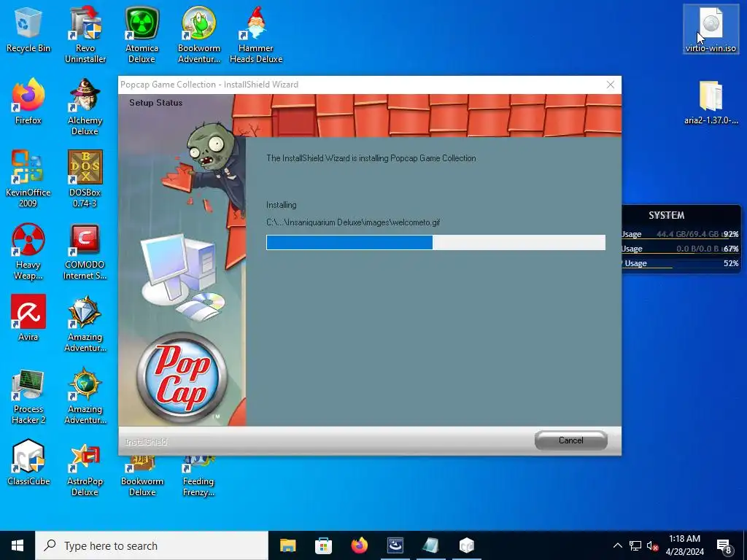Click the taskbar search box
This screenshot has width=747, height=560.
click(x=152, y=545)
